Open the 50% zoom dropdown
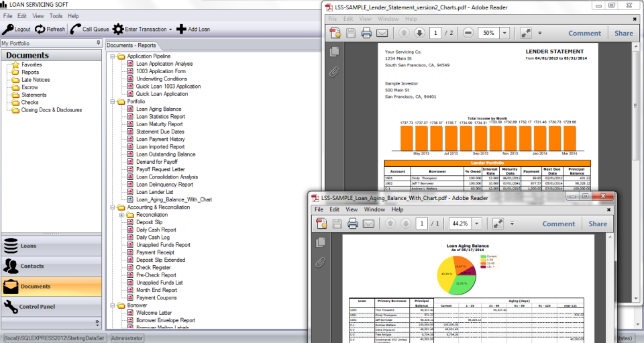Viewport: 644px width, 343px height. click(x=504, y=33)
